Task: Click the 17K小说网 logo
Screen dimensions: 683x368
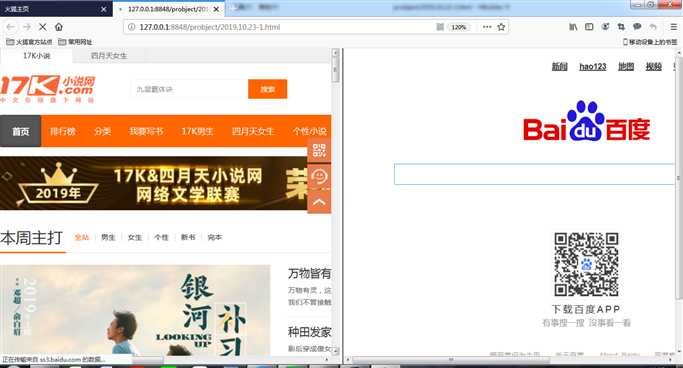Action: (x=48, y=89)
